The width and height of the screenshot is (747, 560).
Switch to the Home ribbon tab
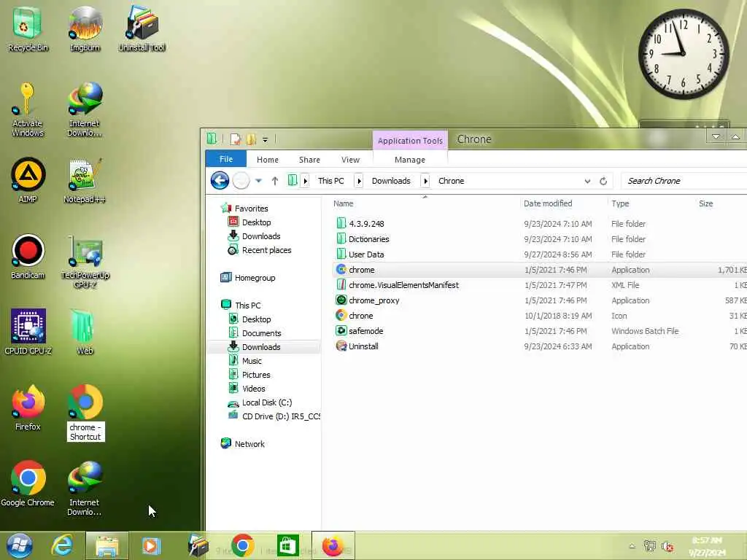pyautogui.click(x=267, y=160)
